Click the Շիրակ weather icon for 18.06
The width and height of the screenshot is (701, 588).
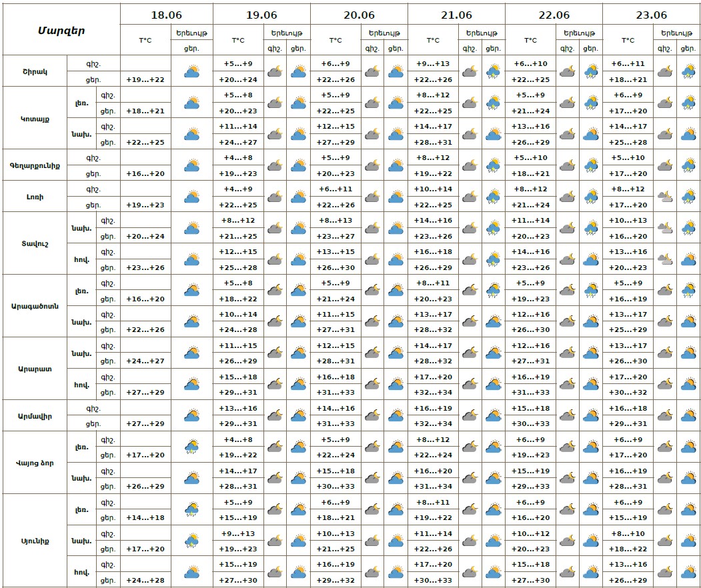192,71
